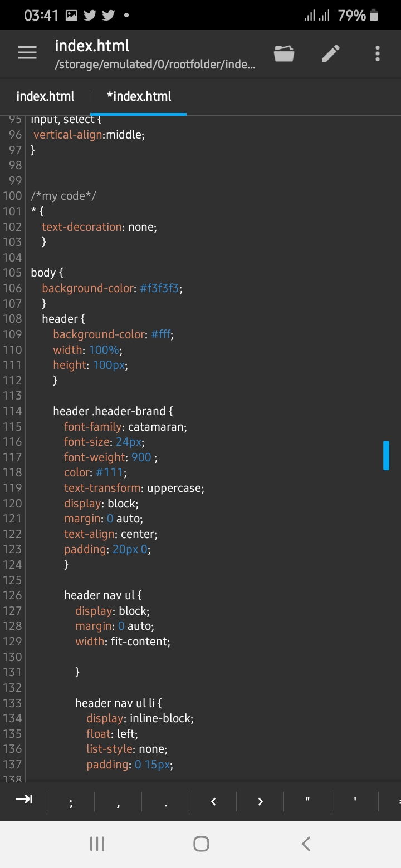This screenshot has width=401, height=868.
Task: Insert double quote from symbol bar
Action: [x=307, y=802]
